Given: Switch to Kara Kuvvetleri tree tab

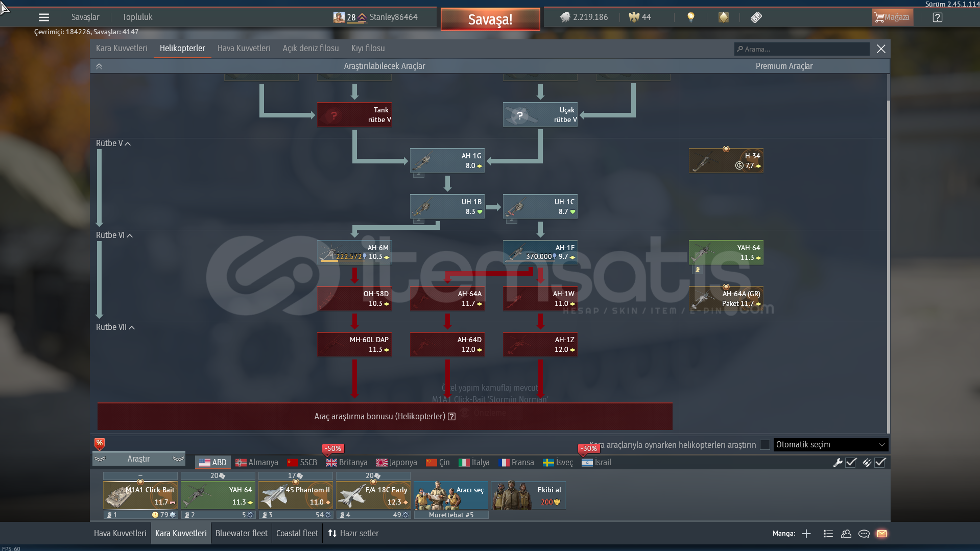Looking at the screenshot, I should (x=122, y=49).
